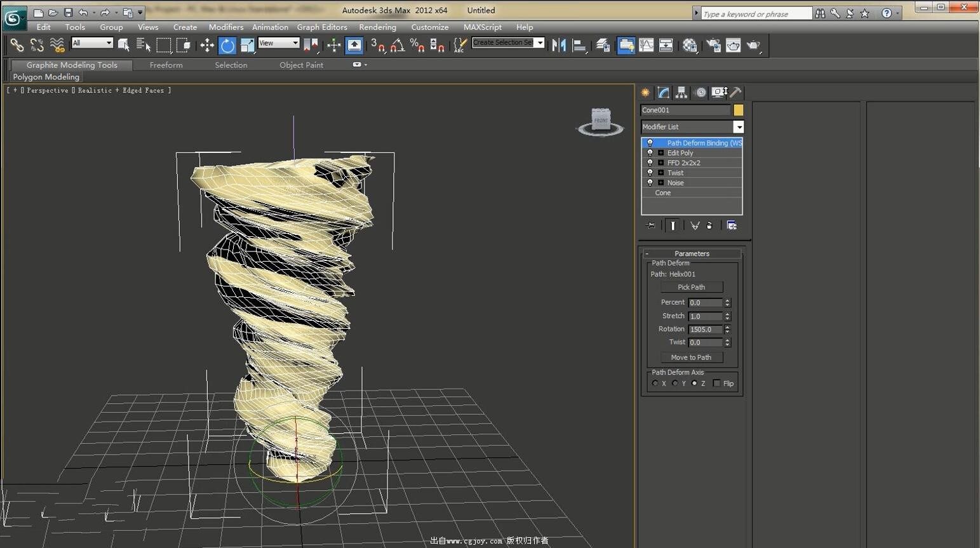
Task: Click the Rectangular Selection Region icon
Action: pyautogui.click(x=164, y=45)
